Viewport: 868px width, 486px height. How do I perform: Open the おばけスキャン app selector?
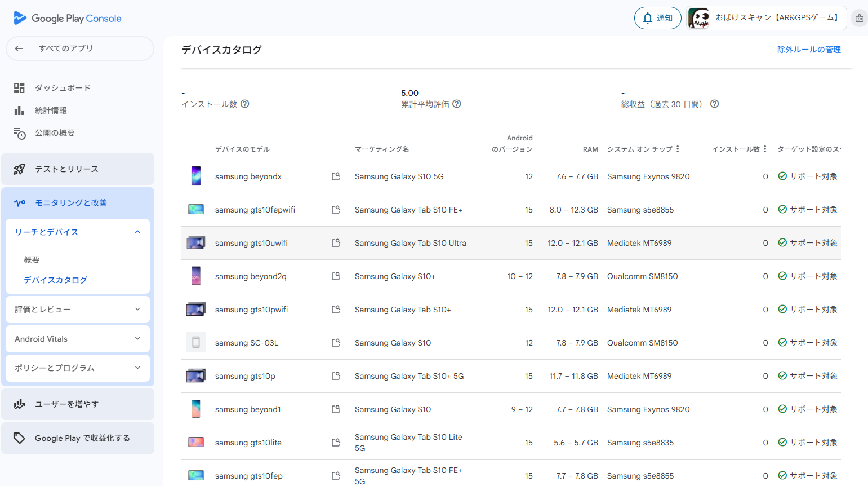point(766,18)
